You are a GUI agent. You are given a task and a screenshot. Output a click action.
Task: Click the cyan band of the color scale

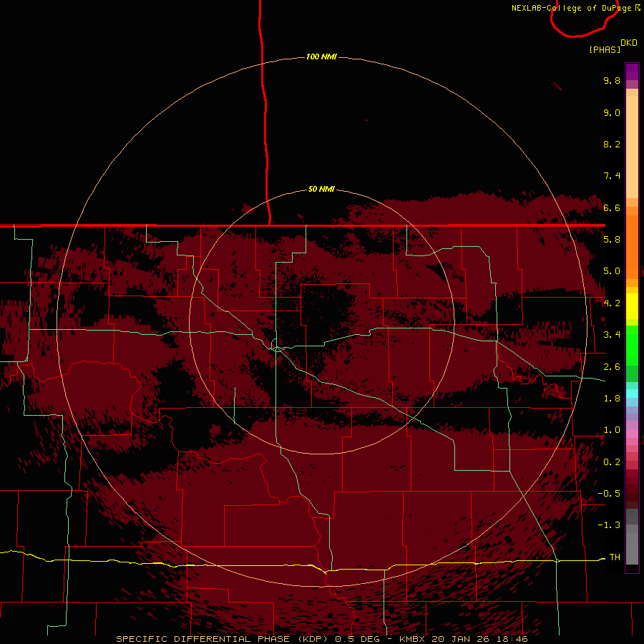(632, 394)
